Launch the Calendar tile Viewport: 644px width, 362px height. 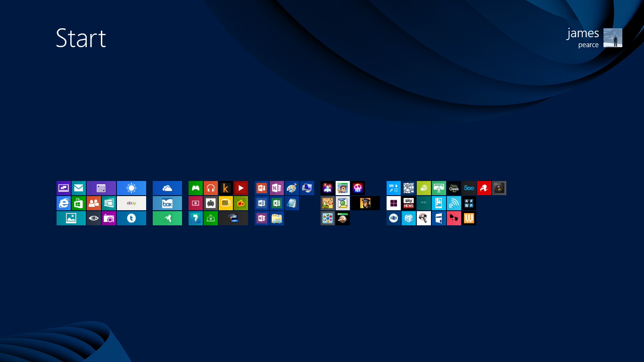[x=101, y=188]
